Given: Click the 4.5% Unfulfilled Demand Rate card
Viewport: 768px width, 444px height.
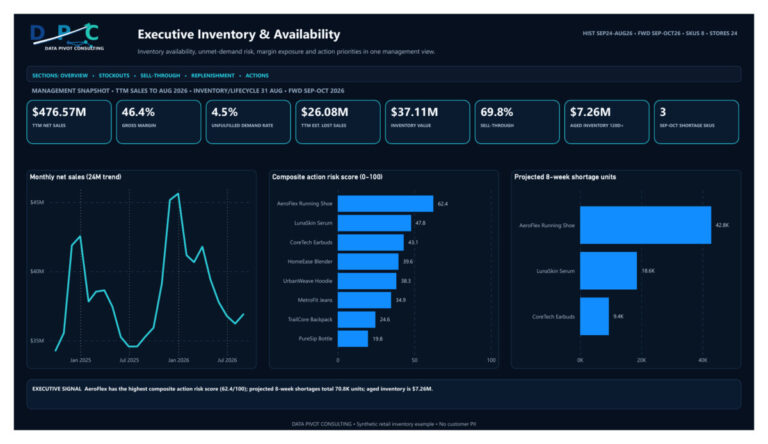Looking at the screenshot, I should [248, 122].
